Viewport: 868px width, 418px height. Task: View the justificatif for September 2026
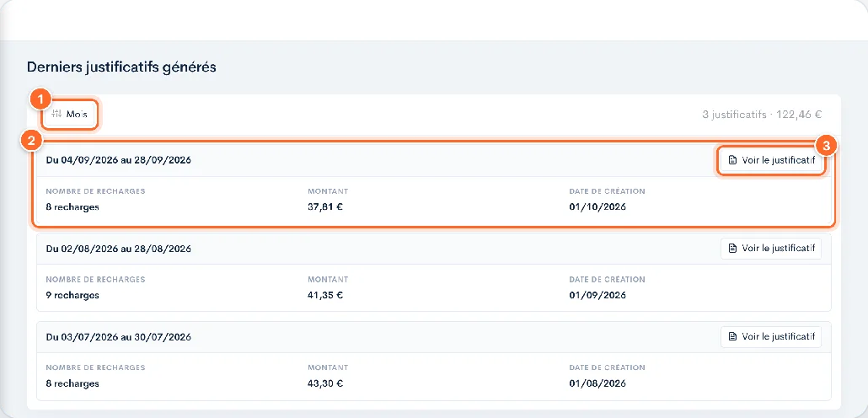771,160
